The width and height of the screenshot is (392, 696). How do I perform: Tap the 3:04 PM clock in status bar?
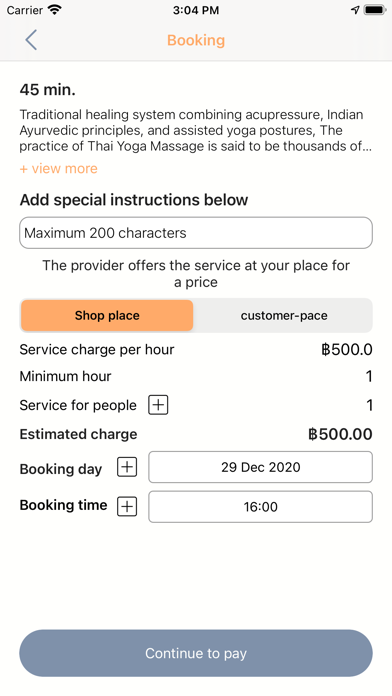point(196,10)
